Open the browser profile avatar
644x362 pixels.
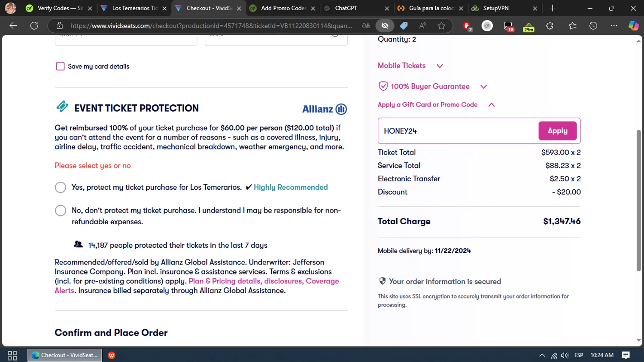(10, 8)
